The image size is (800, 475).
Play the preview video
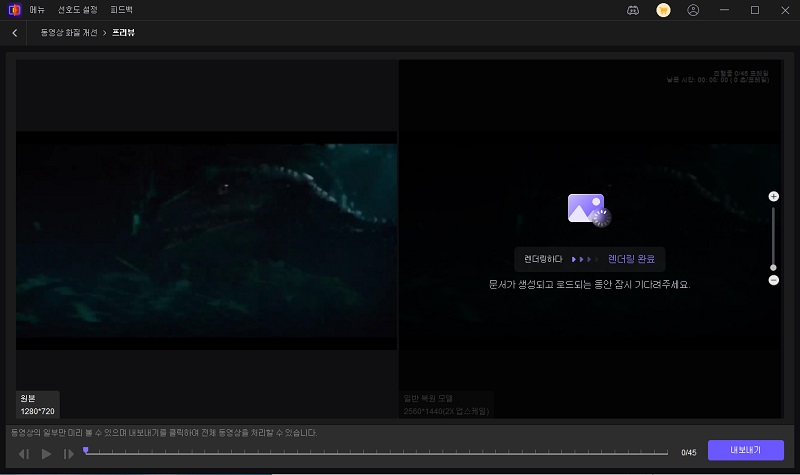point(46,454)
